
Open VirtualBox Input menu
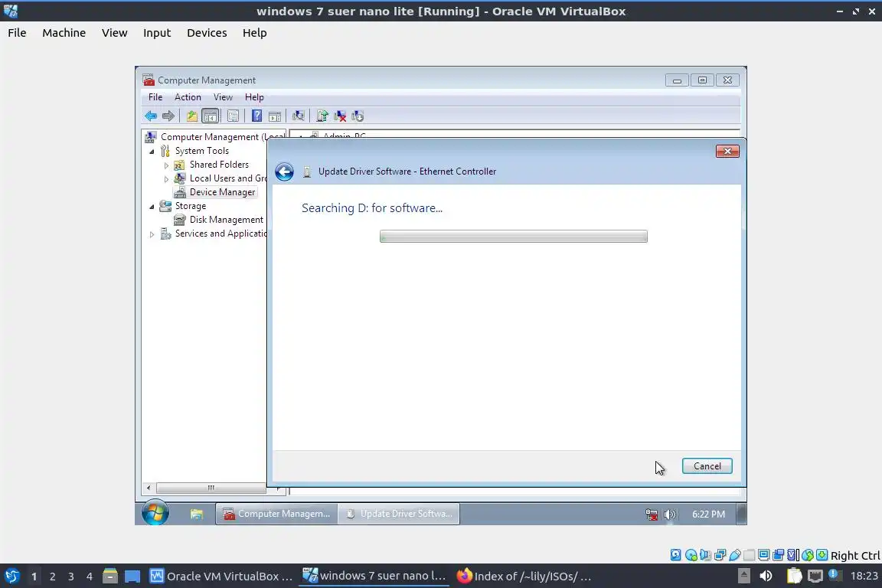pyautogui.click(x=157, y=33)
